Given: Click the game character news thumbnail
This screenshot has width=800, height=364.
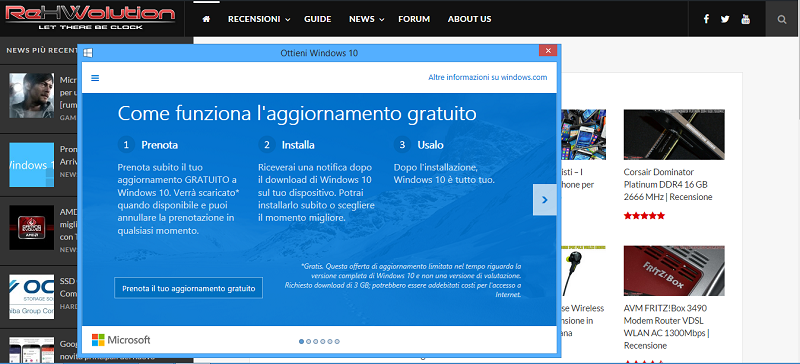Looking at the screenshot, I should pyautogui.click(x=32, y=95).
